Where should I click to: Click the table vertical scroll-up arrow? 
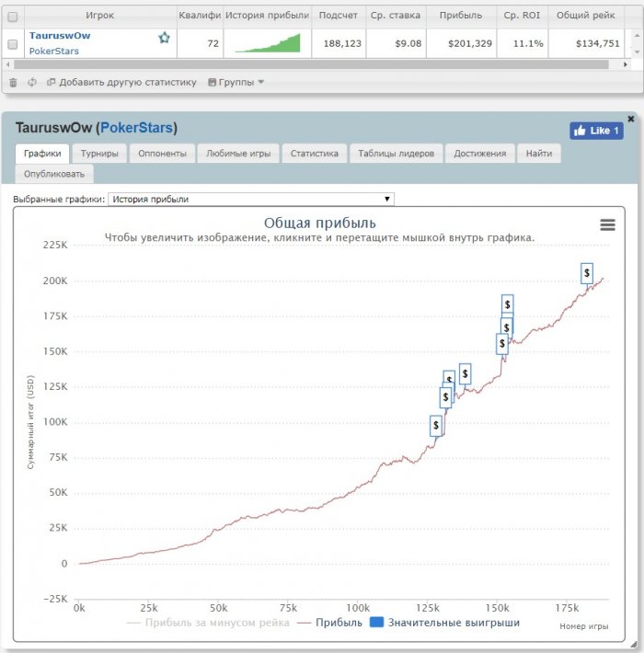coord(637,35)
